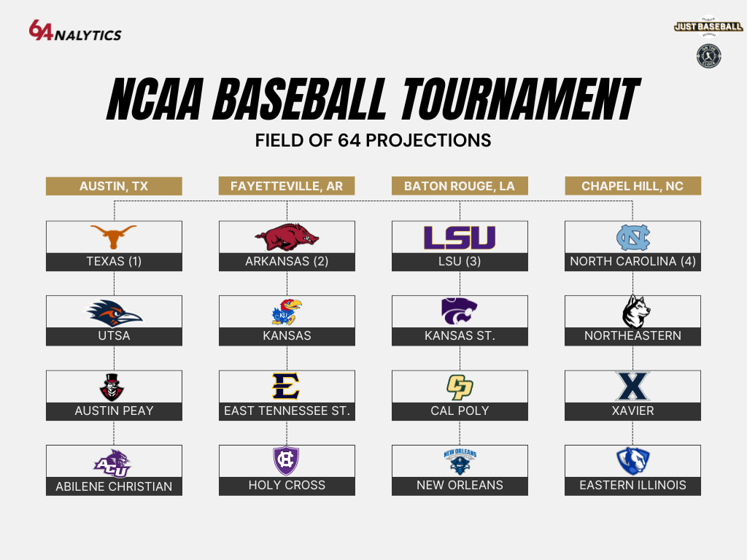
Task: Select the Austin, TX regional header
Action: pyautogui.click(x=114, y=186)
